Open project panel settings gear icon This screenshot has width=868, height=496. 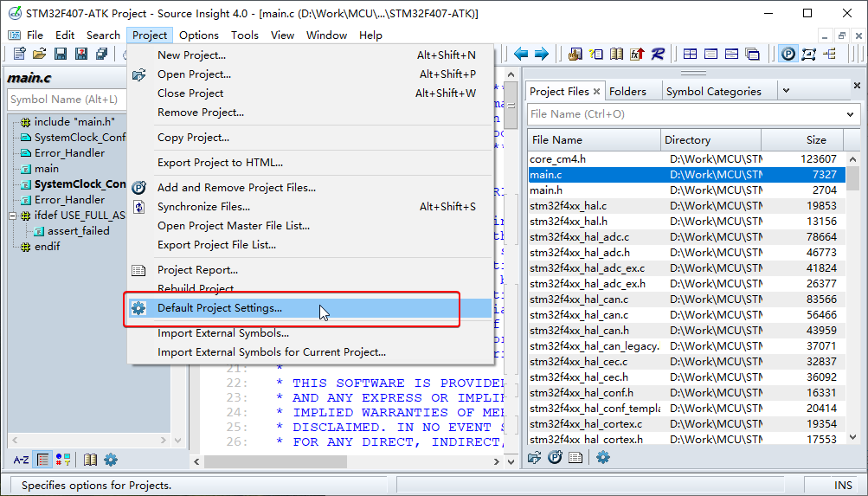pos(603,458)
